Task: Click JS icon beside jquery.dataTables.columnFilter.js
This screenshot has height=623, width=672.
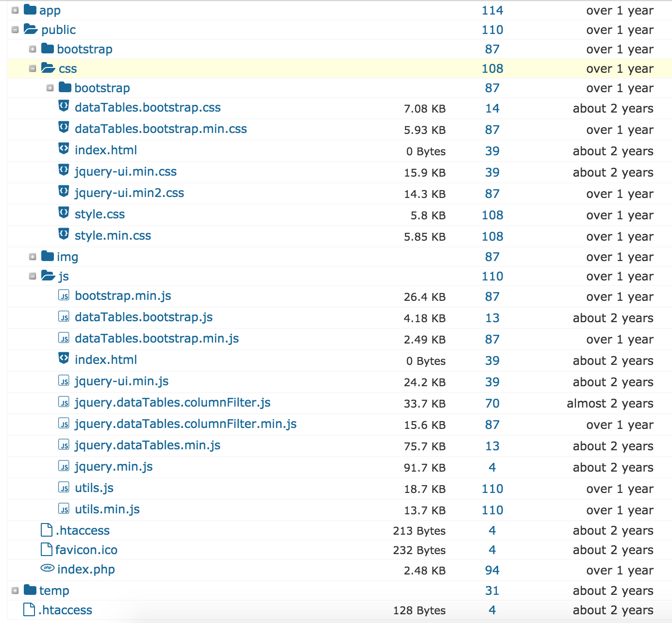Action: click(64, 402)
